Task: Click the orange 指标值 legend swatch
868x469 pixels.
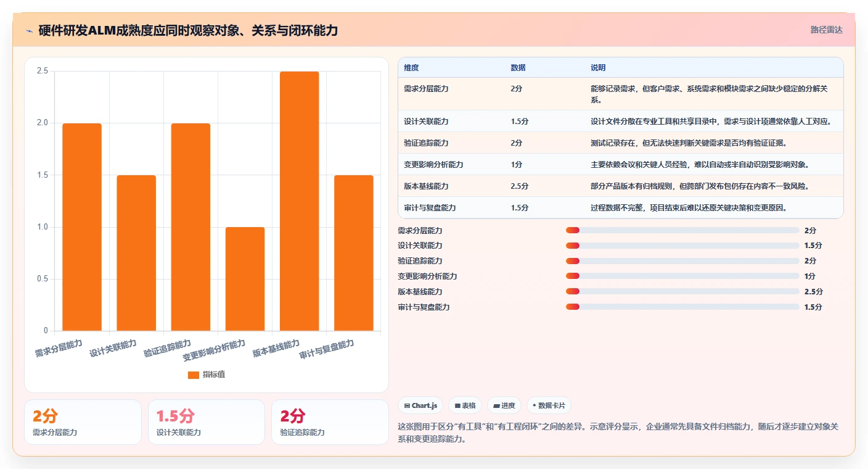Action: coord(193,375)
